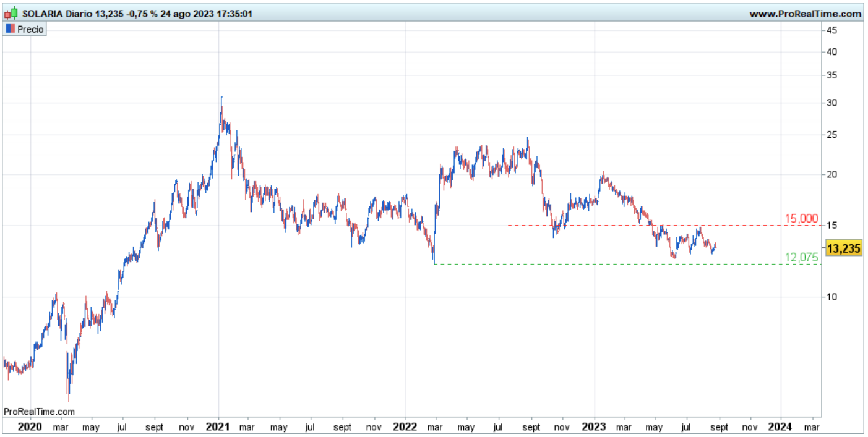Image resolution: width=868 pixels, height=437 pixels.
Task: Click the 45 value on price scale
Action: click(832, 30)
